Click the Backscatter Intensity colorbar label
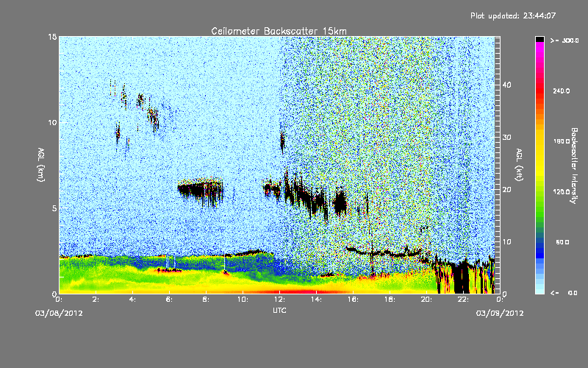 [x=574, y=166]
